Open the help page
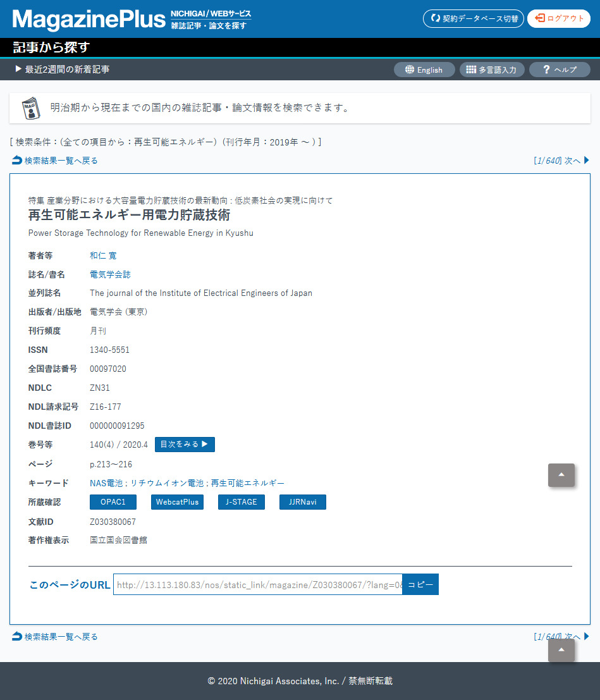 [x=559, y=70]
